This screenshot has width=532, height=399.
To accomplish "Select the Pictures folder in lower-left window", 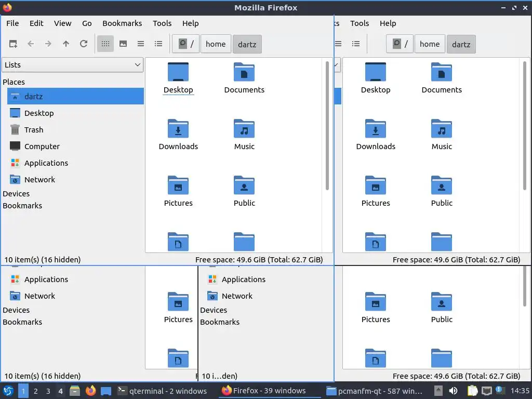I will (x=178, y=308).
